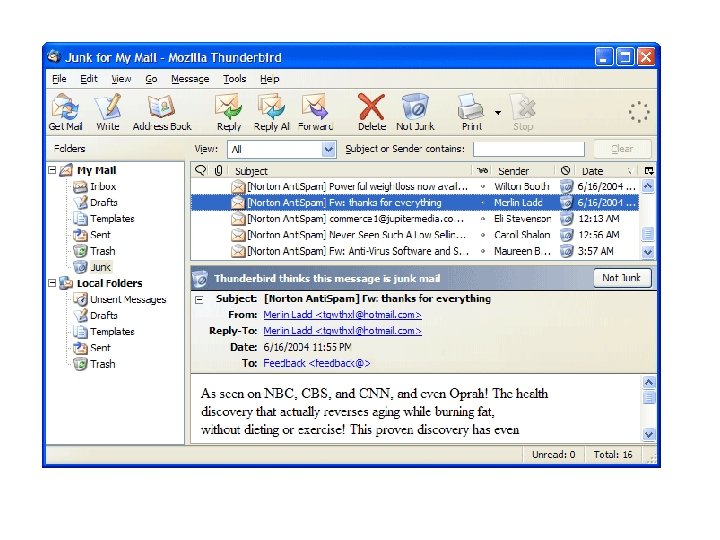
Task: Print the message using the Print icon
Action: [x=471, y=112]
